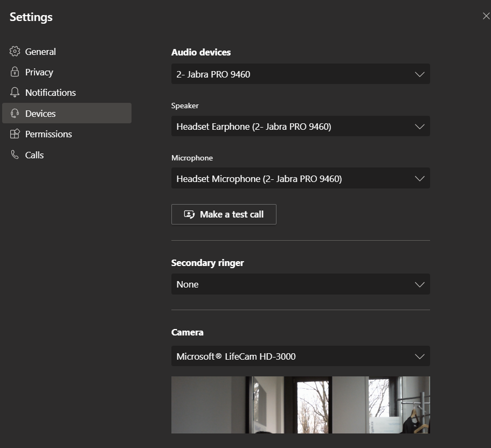
Task: Go to Notifications settings
Action: [x=51, y=93]
